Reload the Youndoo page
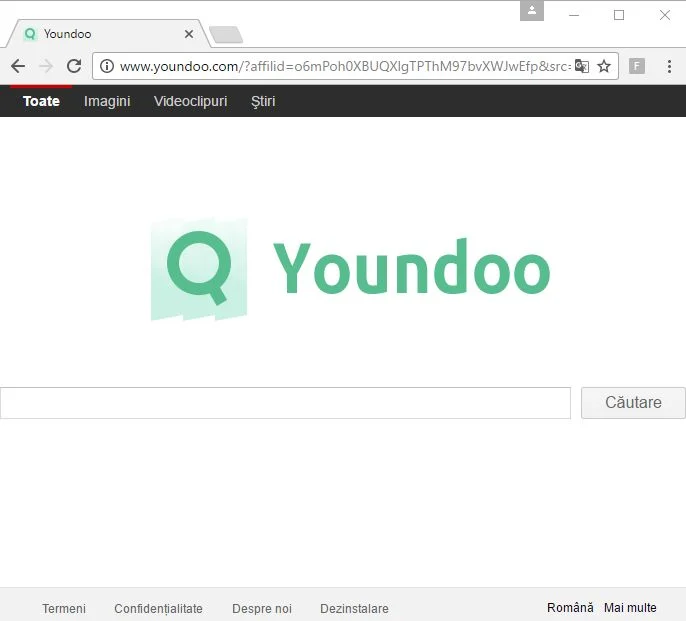686x621 pixels. (x=74, y=66)
